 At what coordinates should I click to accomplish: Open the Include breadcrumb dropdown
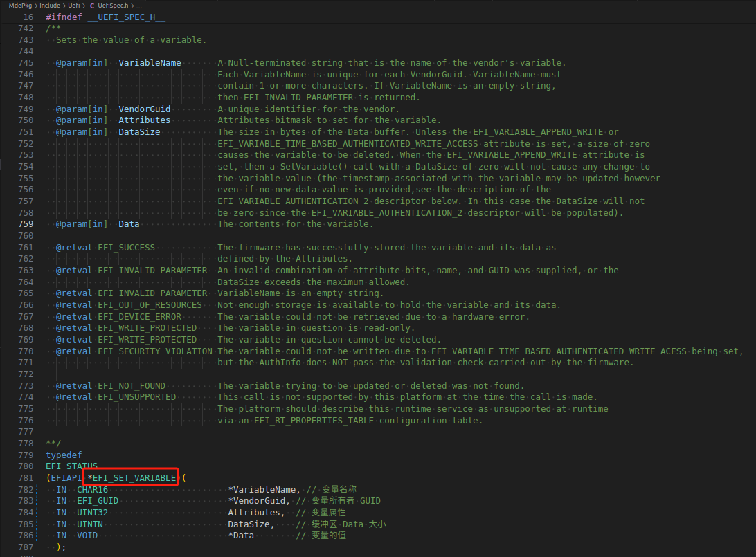click(49, 5)
